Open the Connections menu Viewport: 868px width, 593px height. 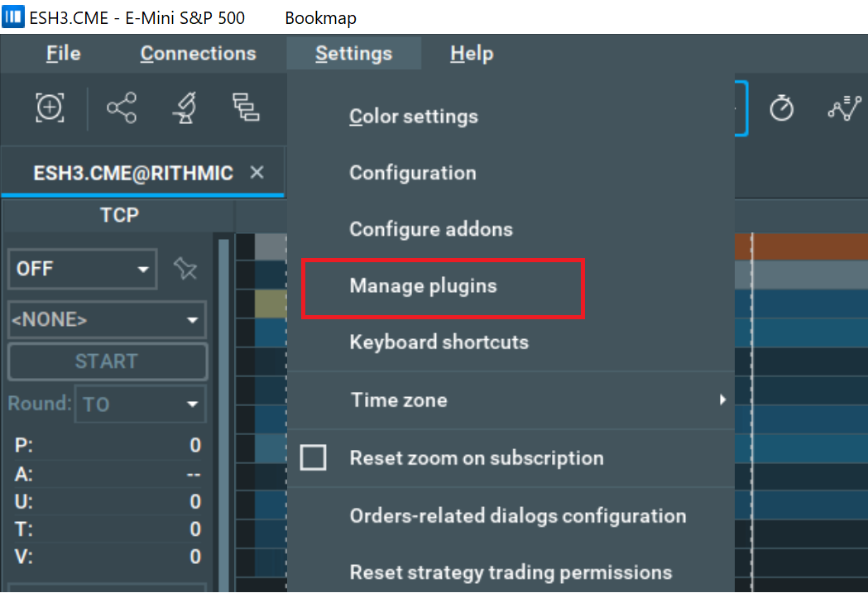pos(199,54)
